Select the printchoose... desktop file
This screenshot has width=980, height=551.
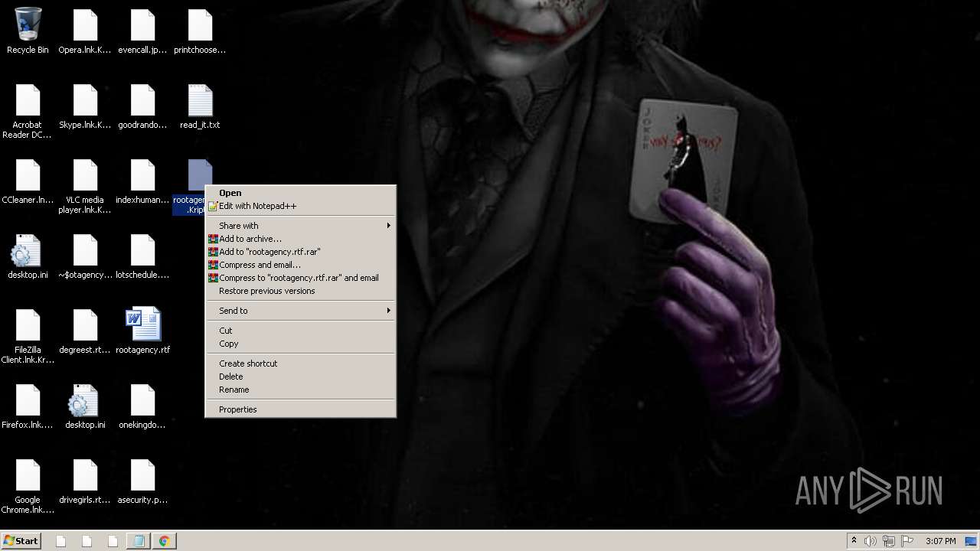click(200, 31)
